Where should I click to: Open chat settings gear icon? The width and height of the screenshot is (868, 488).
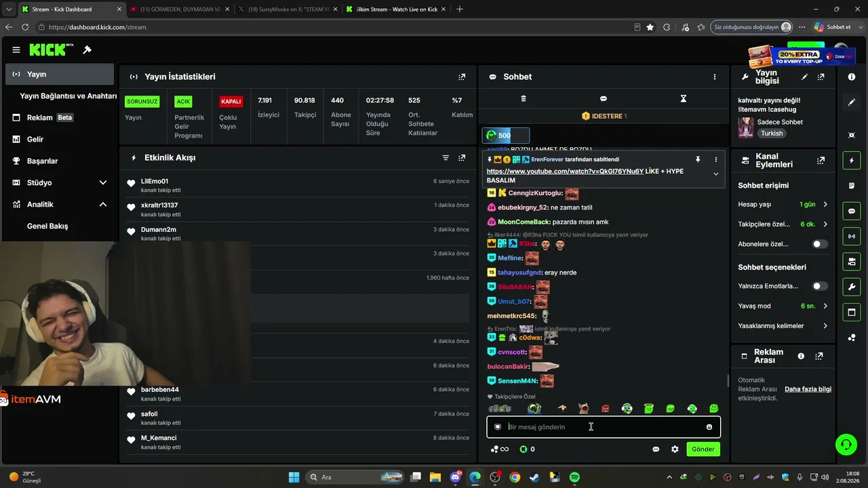(675, 449)
